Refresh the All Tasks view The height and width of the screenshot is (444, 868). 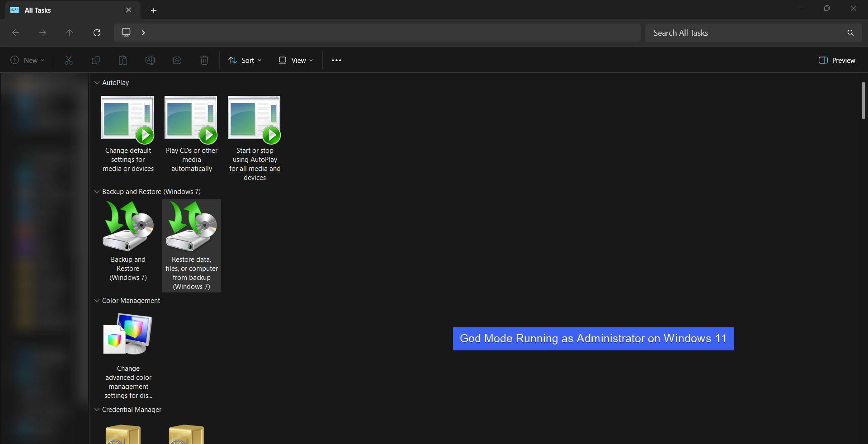pyautogui.click(x=97, y=33)
